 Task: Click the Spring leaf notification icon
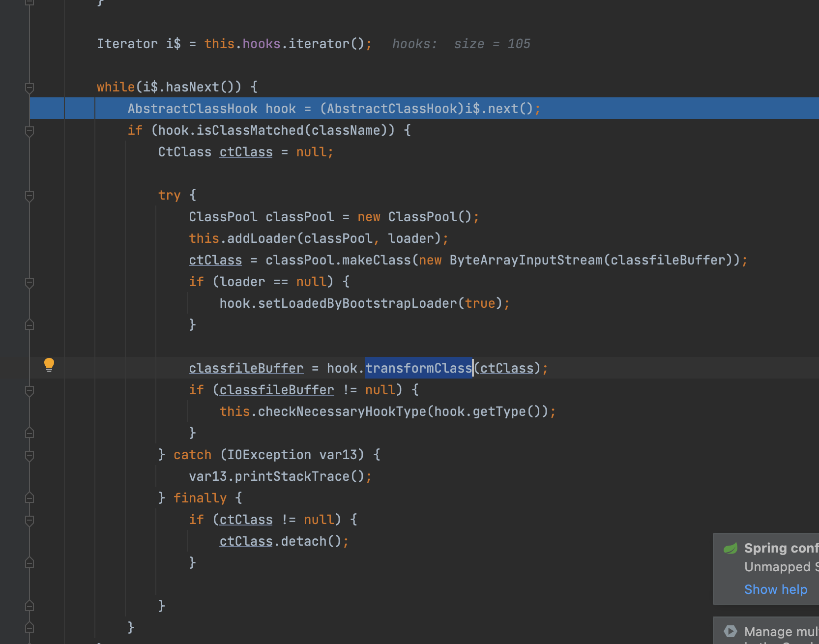point(731,548)
